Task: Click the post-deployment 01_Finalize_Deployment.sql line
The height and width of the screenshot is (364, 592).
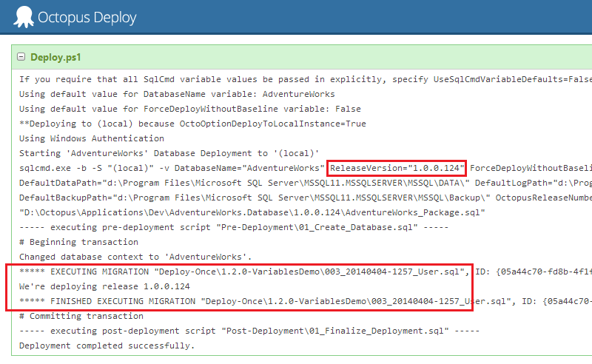Action: 237,331
